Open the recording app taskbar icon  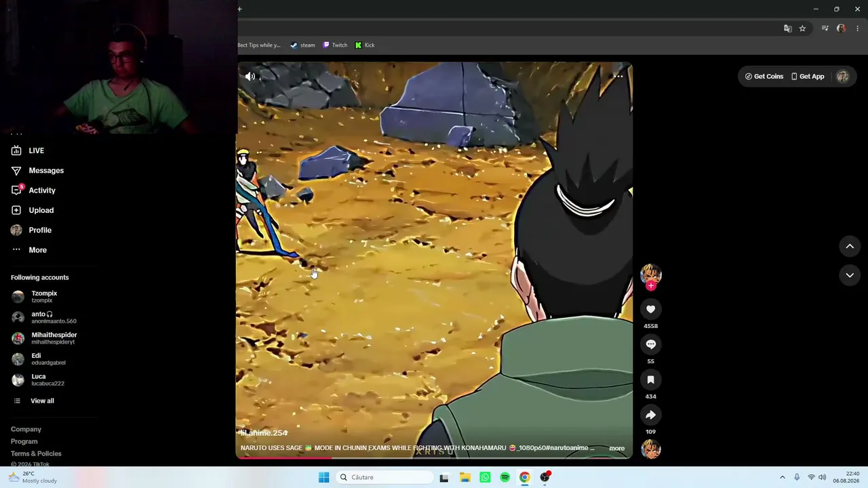coord(545,477)
